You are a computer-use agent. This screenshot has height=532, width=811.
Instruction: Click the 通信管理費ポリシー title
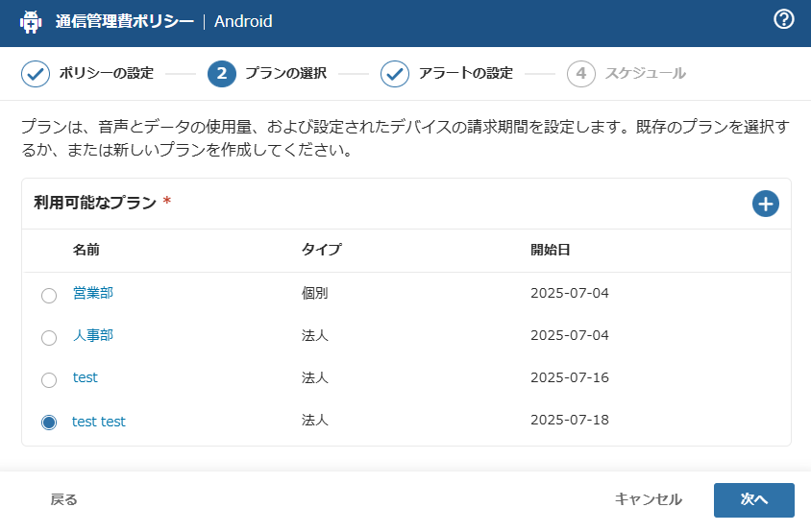click(125, 21)
